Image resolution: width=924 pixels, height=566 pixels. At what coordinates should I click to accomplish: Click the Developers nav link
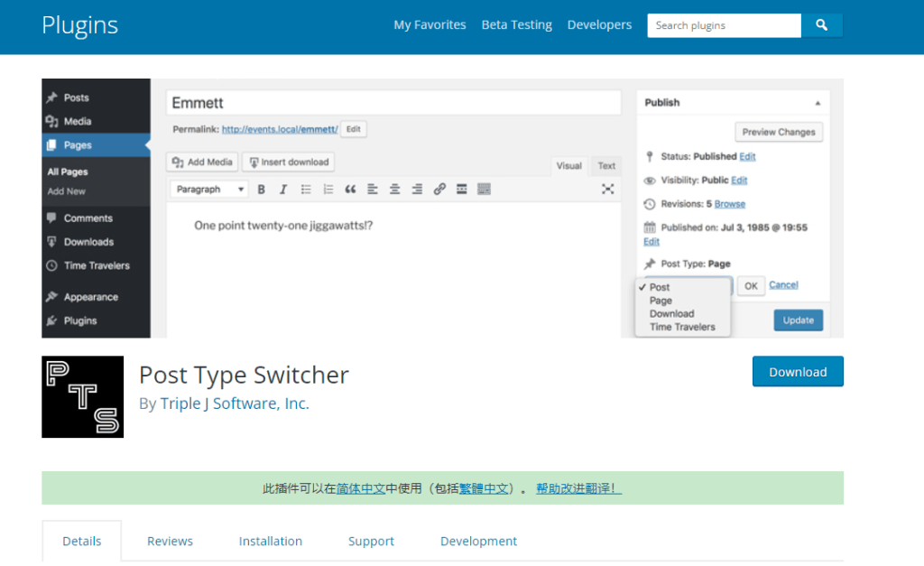pyautogui.click(x=599, y=24)
